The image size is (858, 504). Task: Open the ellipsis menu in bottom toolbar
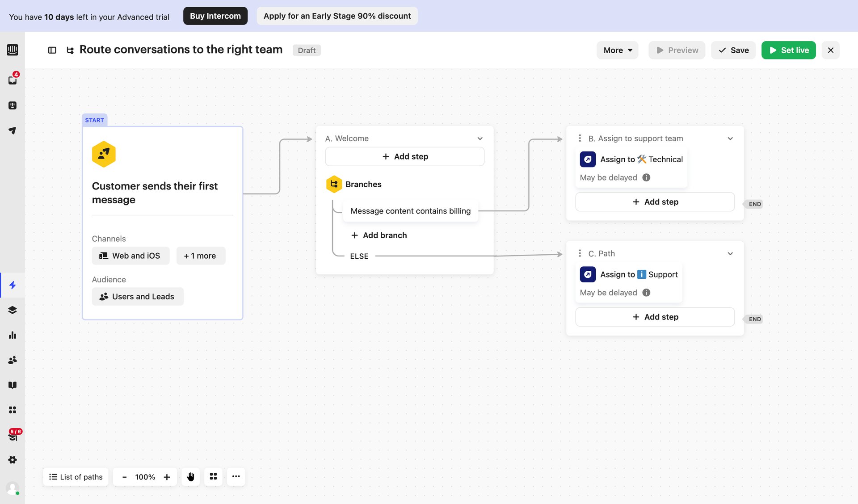click(236, 477)
